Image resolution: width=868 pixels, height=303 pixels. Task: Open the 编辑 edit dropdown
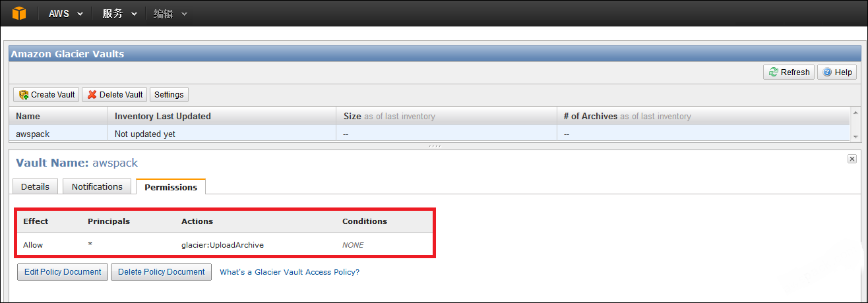pos(170,13)
